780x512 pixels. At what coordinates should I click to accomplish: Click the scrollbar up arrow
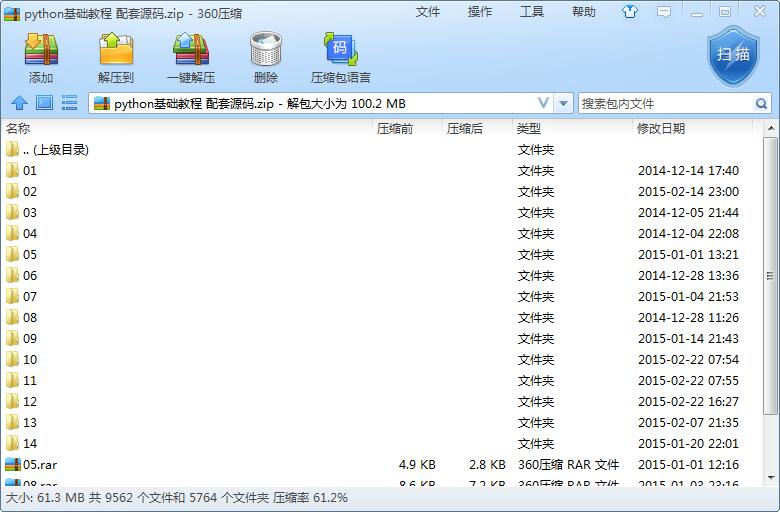click(771, 128)
